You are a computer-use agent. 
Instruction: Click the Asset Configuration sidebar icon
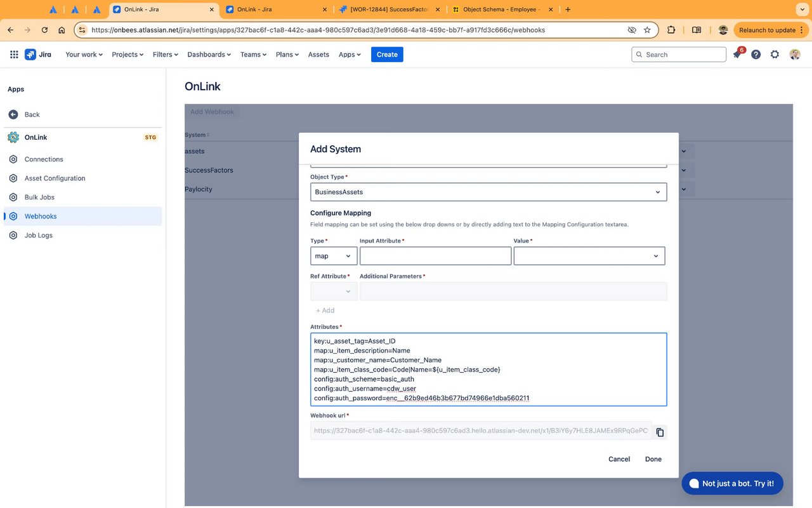point(13,178)
